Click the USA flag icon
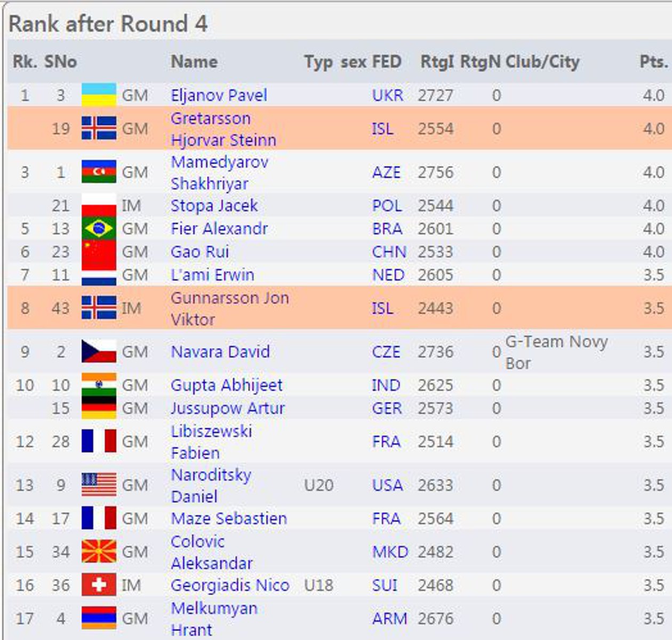This screenshot has width=672, height=640. tap(99, 485)
